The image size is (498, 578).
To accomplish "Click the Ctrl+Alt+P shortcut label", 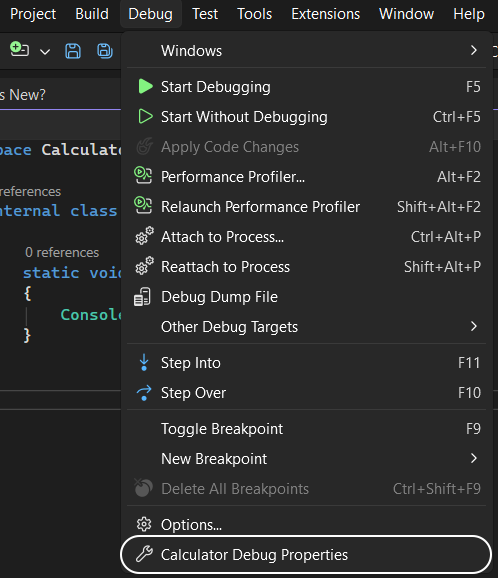I will [446, 237].
